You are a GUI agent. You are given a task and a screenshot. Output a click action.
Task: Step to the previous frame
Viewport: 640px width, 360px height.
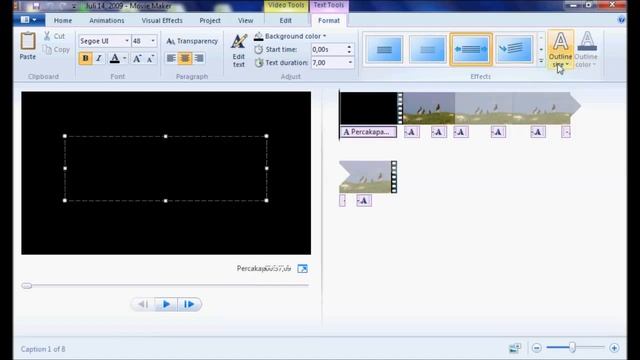coord(143,304)
